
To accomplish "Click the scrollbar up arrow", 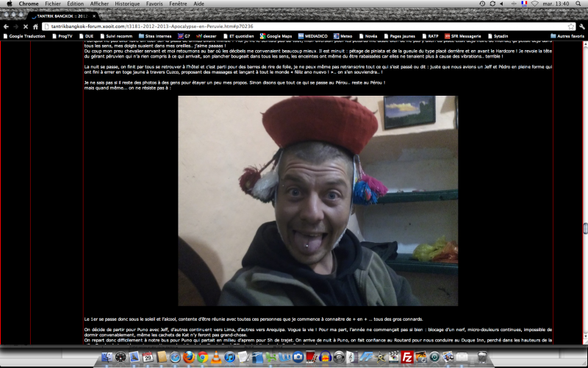I will (x=585, y=44).
